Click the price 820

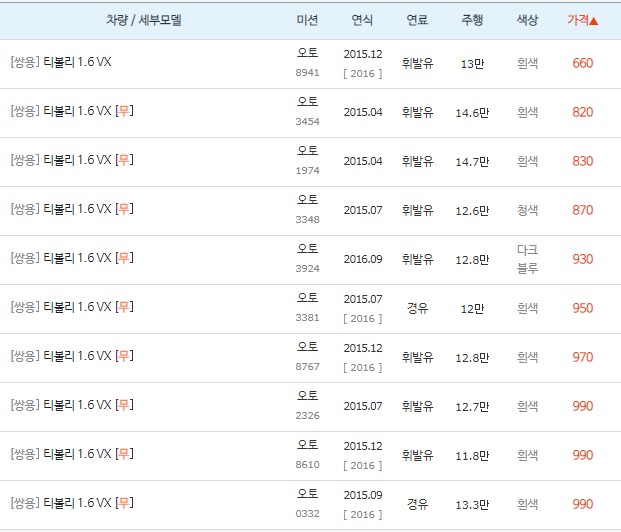coord(583,113)
